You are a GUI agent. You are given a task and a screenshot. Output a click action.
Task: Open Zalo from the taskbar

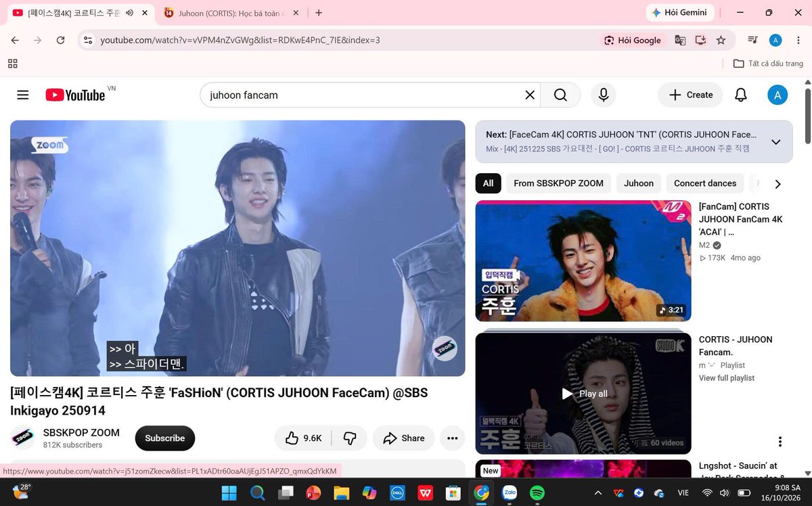510,493
